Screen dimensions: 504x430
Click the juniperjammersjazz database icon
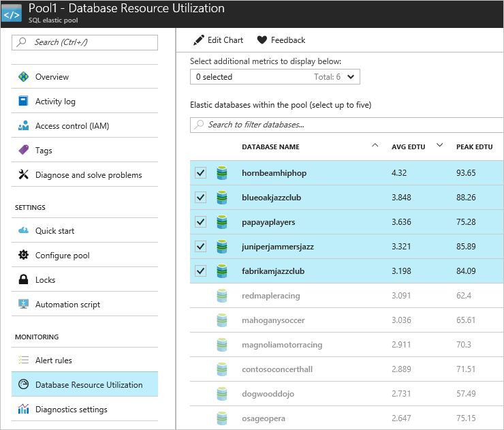click(222, 247)
